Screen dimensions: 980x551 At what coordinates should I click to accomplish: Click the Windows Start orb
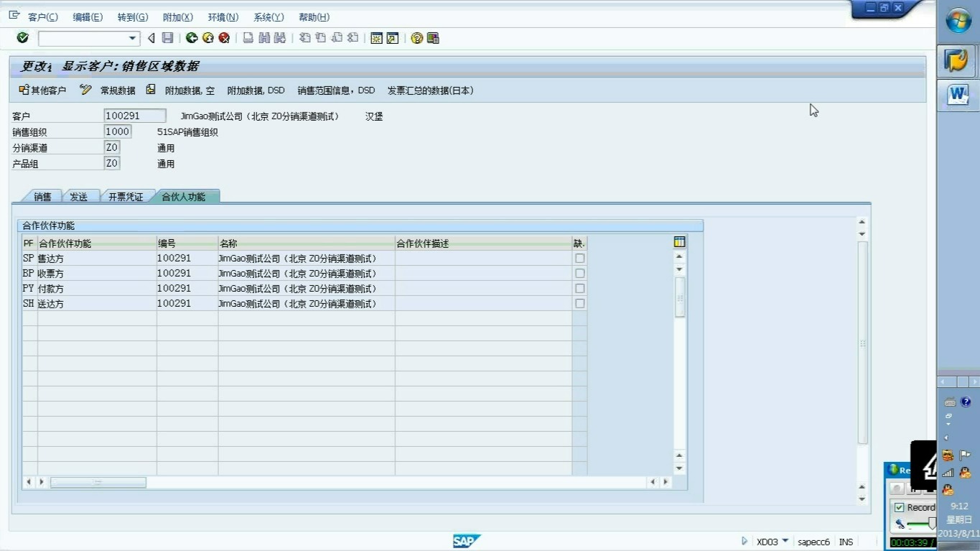coord(958,21)
